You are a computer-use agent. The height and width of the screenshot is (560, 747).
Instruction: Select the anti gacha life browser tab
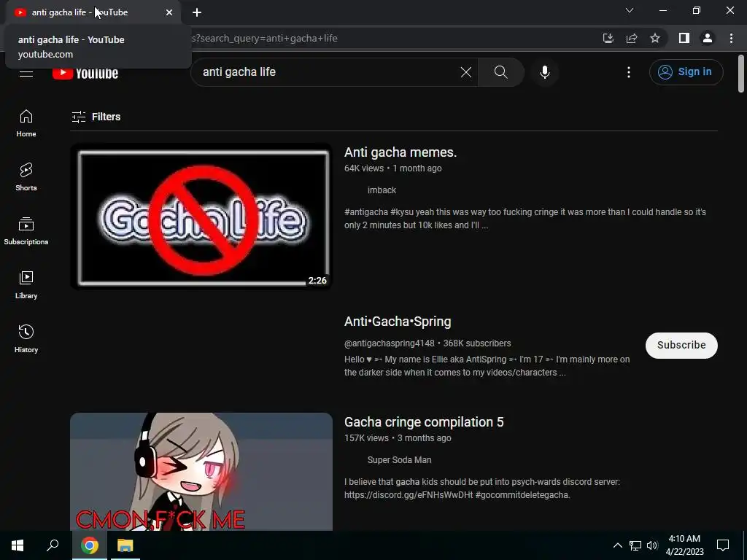click(93, 12)
